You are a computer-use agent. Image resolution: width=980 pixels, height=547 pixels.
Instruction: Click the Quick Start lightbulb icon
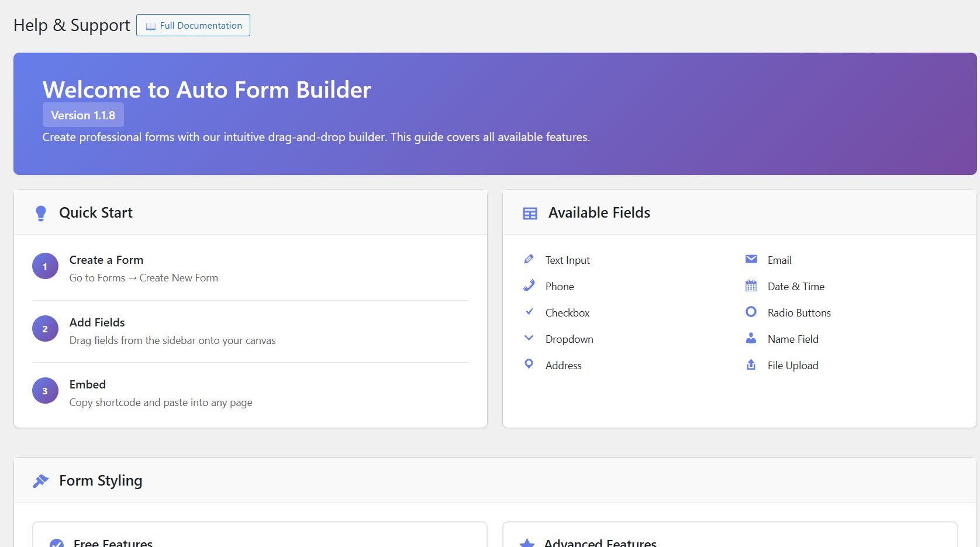(x=40, y=212)
